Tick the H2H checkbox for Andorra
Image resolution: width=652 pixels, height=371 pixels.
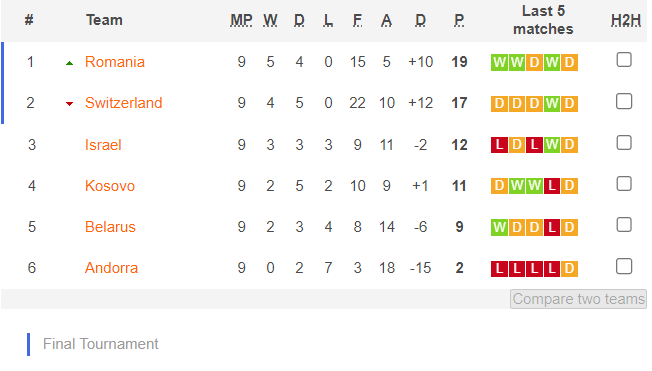pos(624,266)
